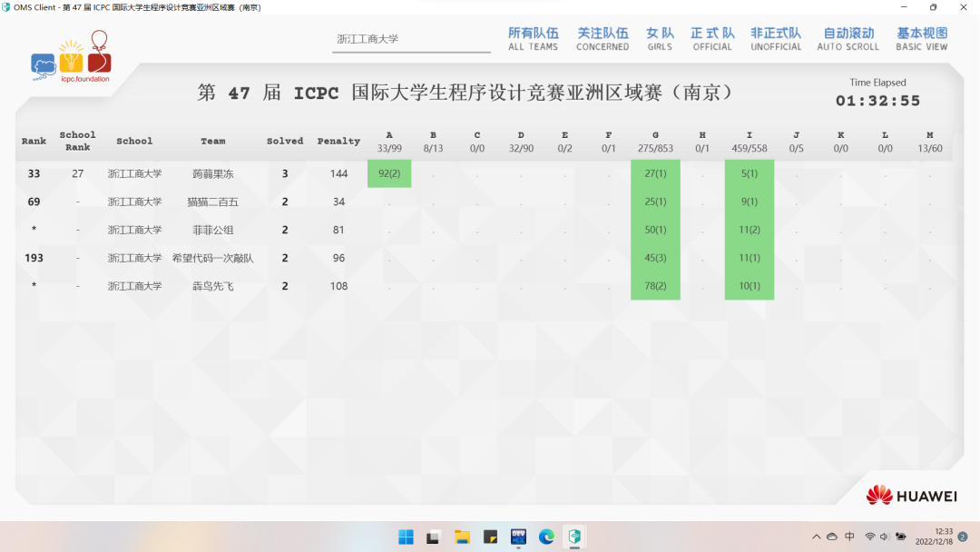Screen dimensions: 980x552
Task: Click the ICPC foundation logo
Action: [71, 57]
